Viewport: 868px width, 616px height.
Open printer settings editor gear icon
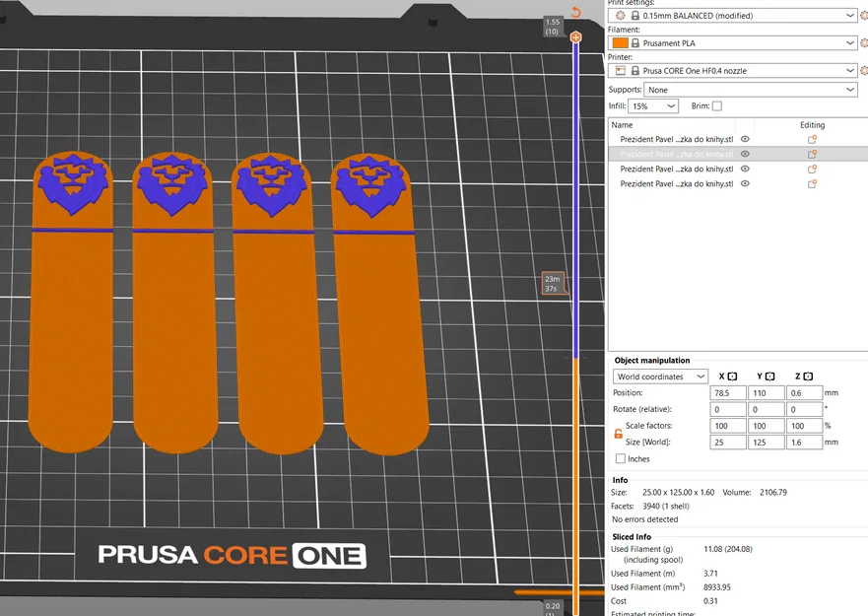tap(864, 70)
